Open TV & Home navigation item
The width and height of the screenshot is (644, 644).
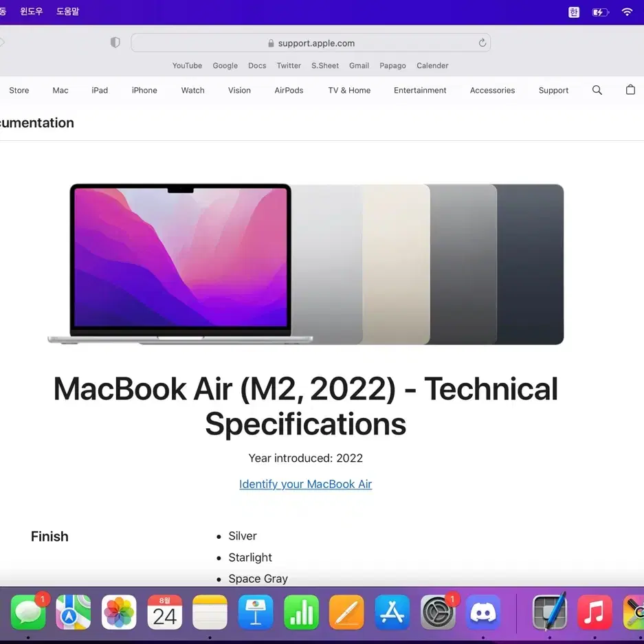349,90
